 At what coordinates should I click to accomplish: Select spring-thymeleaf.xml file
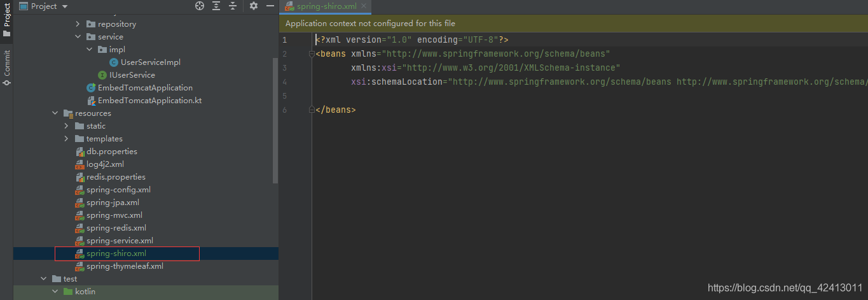pyautogui.click(x=125, y=266)
